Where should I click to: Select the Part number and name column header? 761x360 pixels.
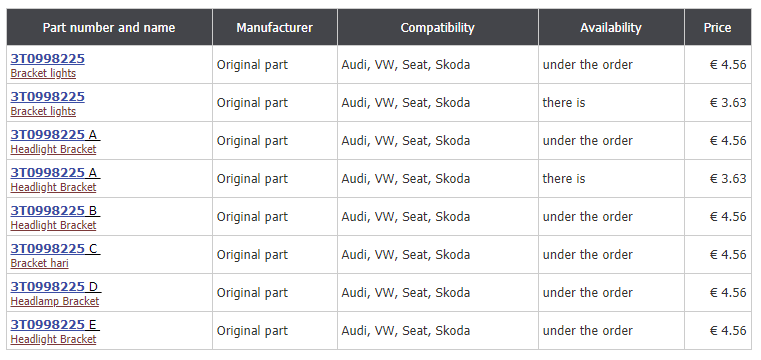click(x=109, y=27)
